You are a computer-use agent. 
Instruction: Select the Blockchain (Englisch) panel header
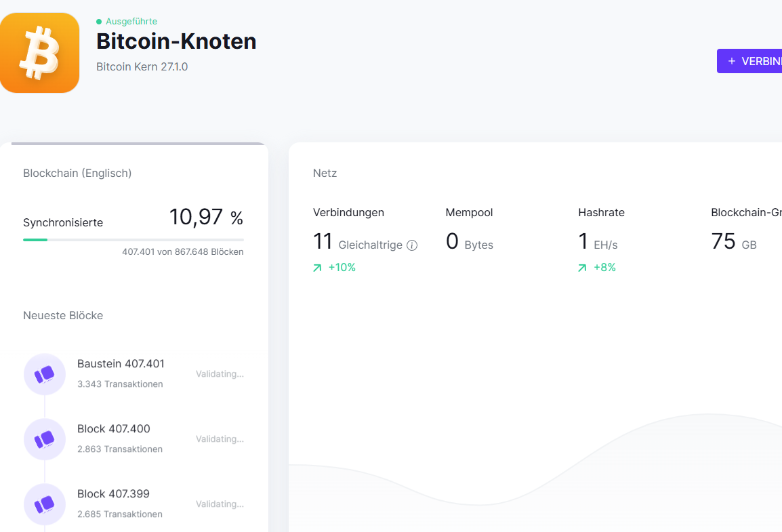tap(77, 173)
